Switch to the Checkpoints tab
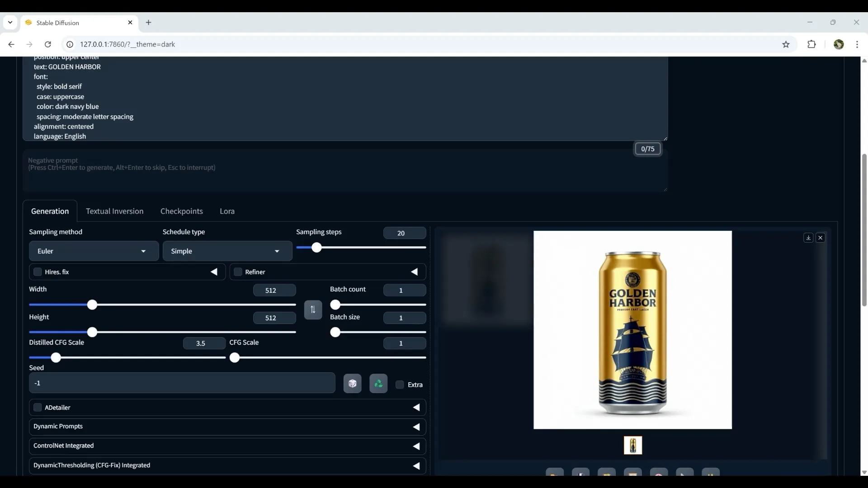The height and width of the screenshot is (488, 868). [x=181, y=211]
